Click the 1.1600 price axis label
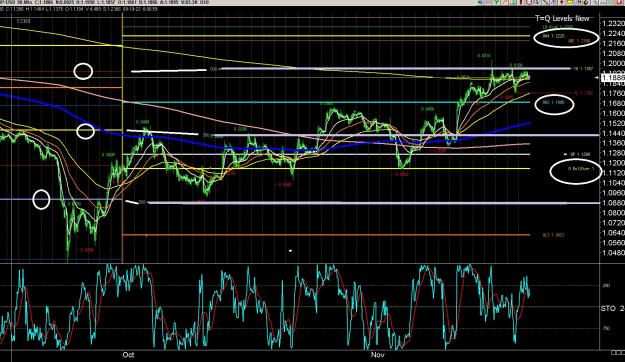625x362 pixels. tap(614, 113)
